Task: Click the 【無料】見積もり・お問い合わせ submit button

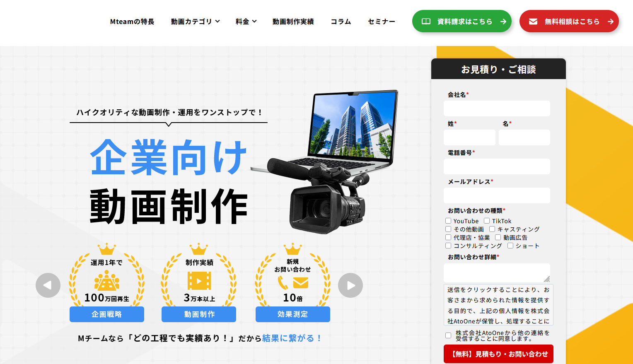Action: coord(498,354)
